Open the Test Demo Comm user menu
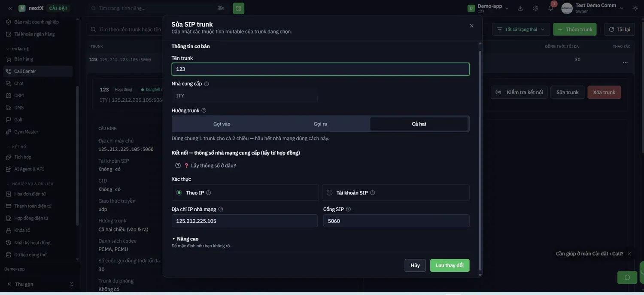644x295 pixels. [x=592, y=8]
